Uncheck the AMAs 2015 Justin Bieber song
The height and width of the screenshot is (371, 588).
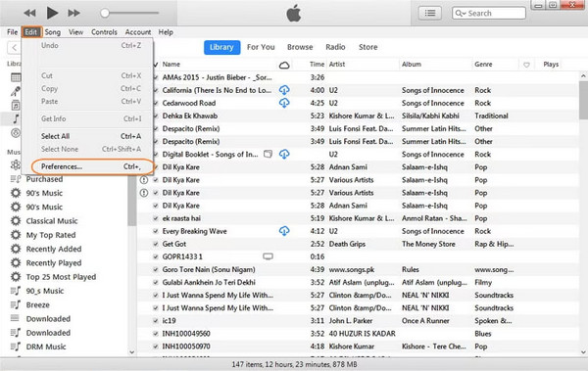155,77
